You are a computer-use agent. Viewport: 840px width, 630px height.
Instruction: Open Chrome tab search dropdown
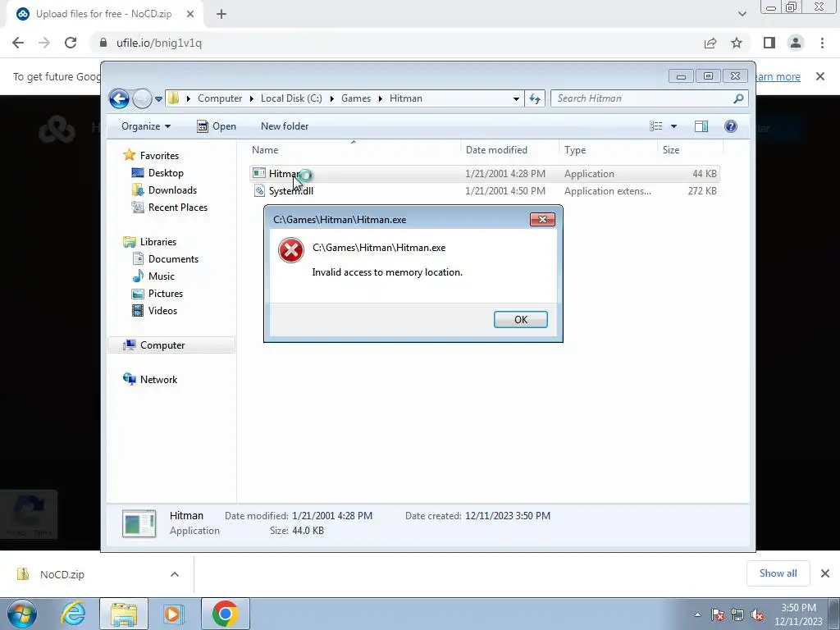(742, 14)
